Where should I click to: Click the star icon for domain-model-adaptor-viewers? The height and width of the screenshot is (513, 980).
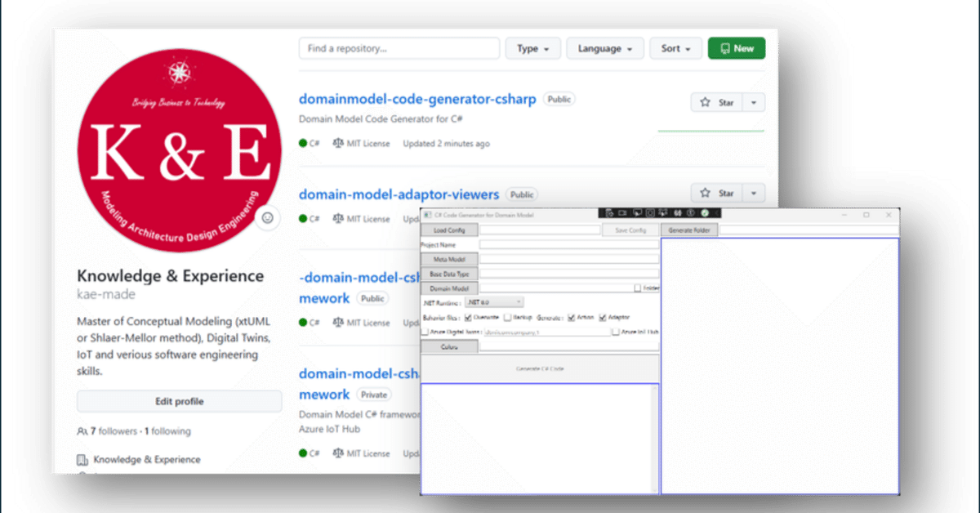(706, 194)
